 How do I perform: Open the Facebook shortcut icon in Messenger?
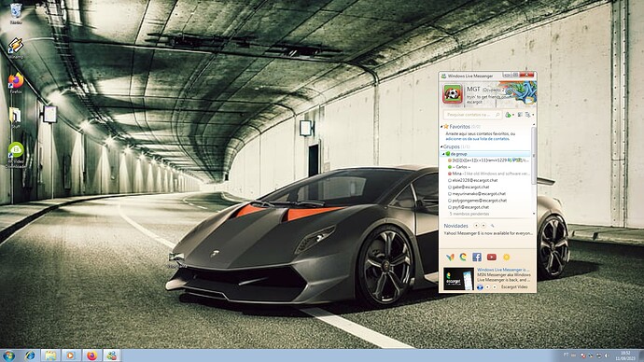pos(476,257)
